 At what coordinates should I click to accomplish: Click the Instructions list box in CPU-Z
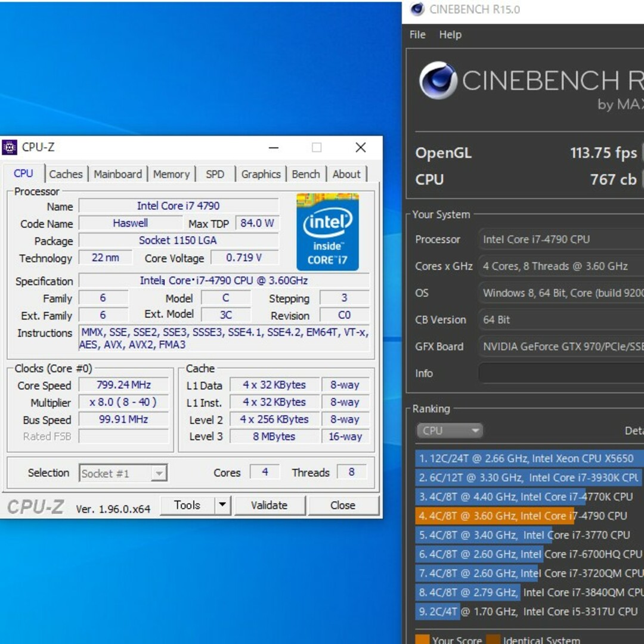(224, 338)
